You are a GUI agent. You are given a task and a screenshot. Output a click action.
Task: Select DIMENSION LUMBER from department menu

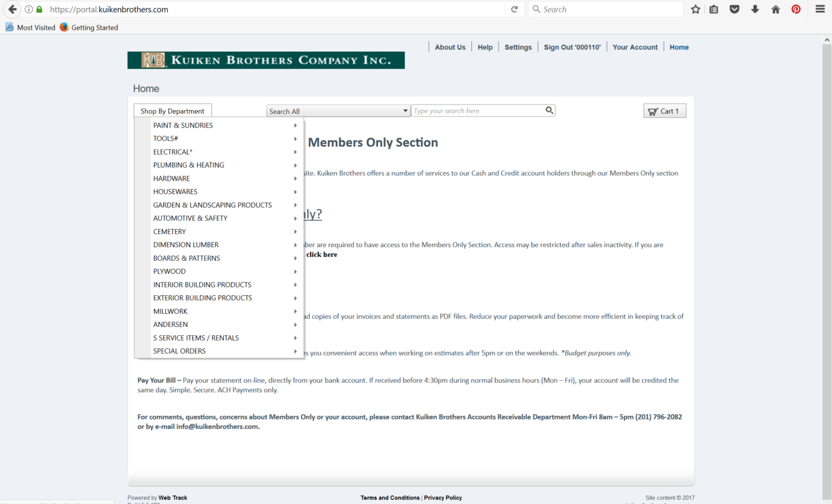[186, 245]
